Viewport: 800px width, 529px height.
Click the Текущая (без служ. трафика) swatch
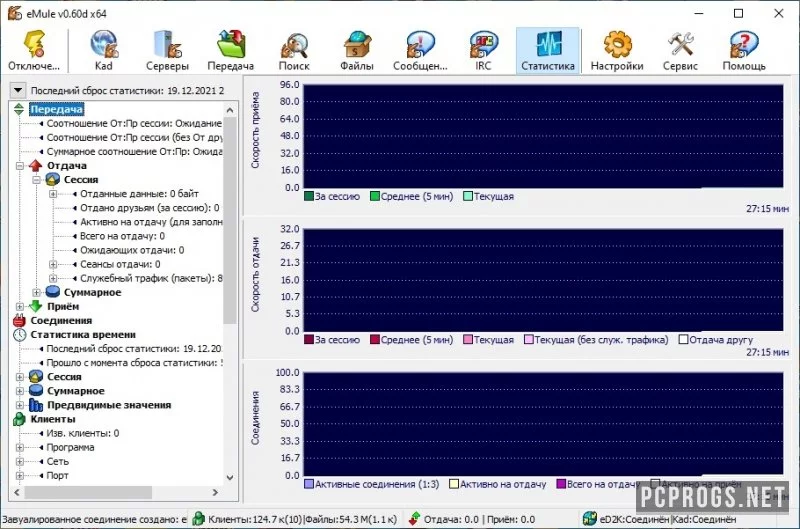pos(529,339)
